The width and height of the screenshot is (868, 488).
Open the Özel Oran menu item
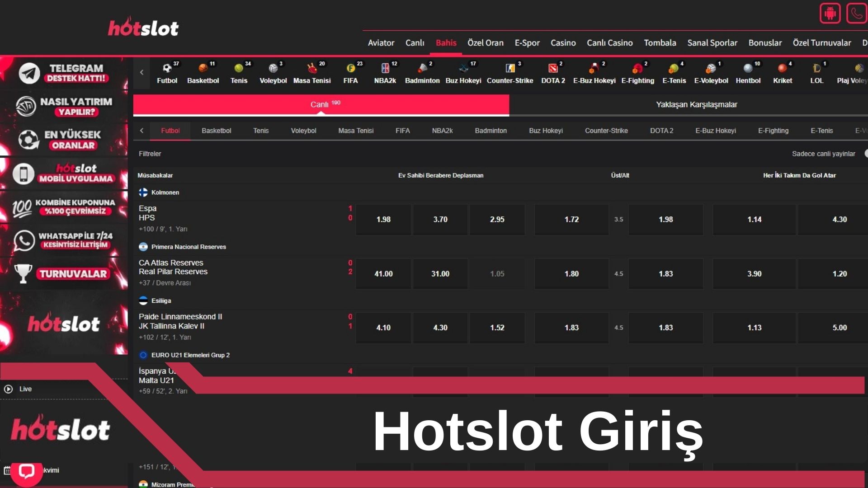(485, 43)
